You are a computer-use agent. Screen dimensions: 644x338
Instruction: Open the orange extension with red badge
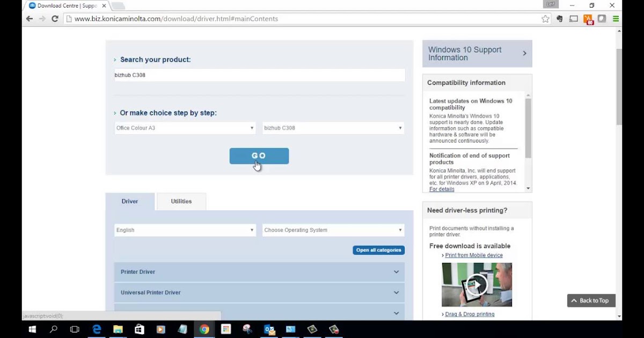pos(588,19)
